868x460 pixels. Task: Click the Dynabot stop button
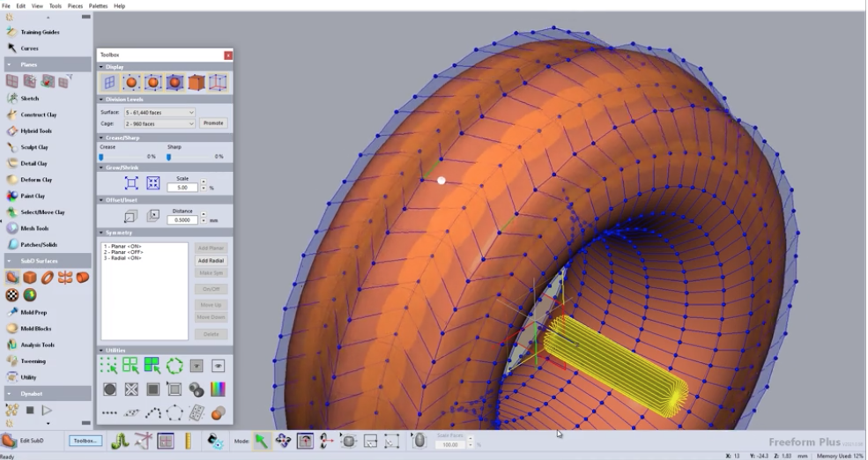click(30, 410)
